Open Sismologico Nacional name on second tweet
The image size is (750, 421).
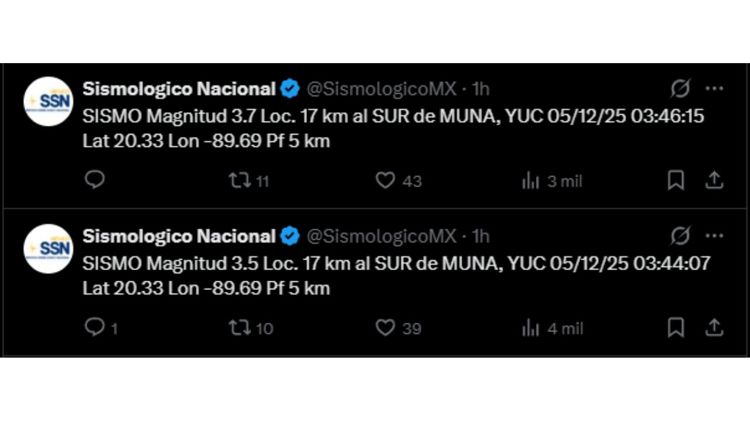tap(179, 236)
